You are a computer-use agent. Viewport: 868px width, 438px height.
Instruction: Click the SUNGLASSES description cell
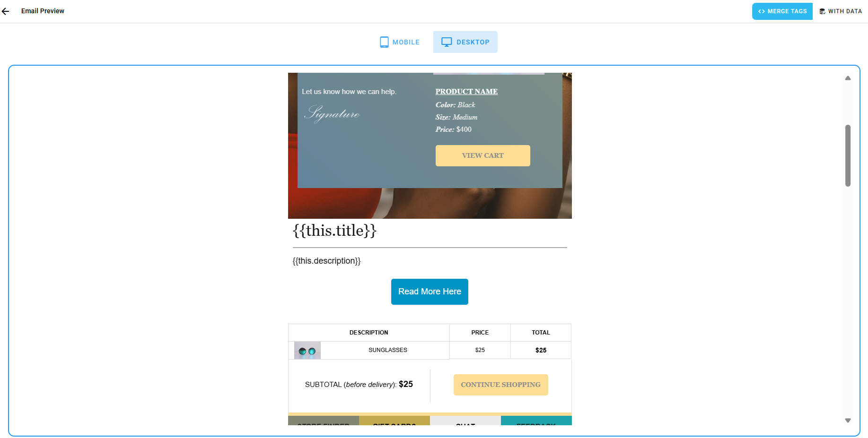click(x=388, y=350)
